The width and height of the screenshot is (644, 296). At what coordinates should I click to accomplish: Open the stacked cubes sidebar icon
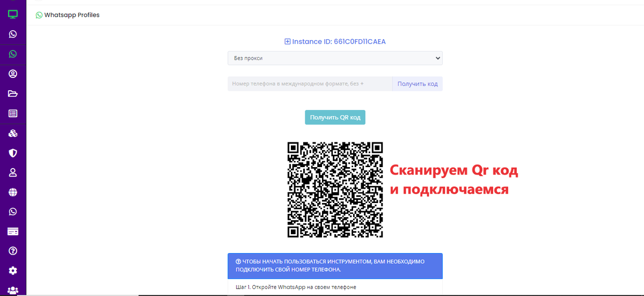point(13,133)
